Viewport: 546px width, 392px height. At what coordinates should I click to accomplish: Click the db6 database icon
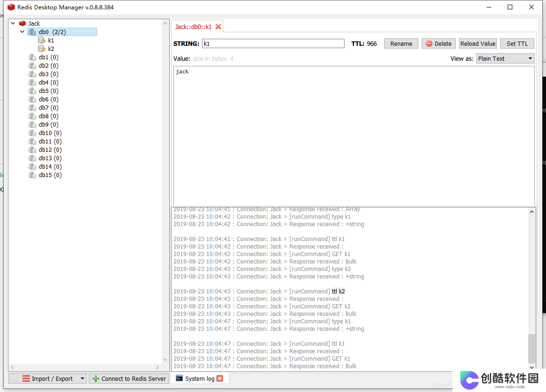click(32, 99)
